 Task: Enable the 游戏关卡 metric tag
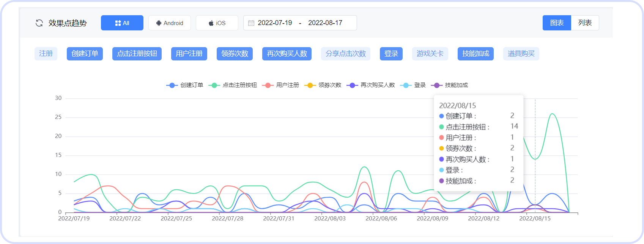430,54
